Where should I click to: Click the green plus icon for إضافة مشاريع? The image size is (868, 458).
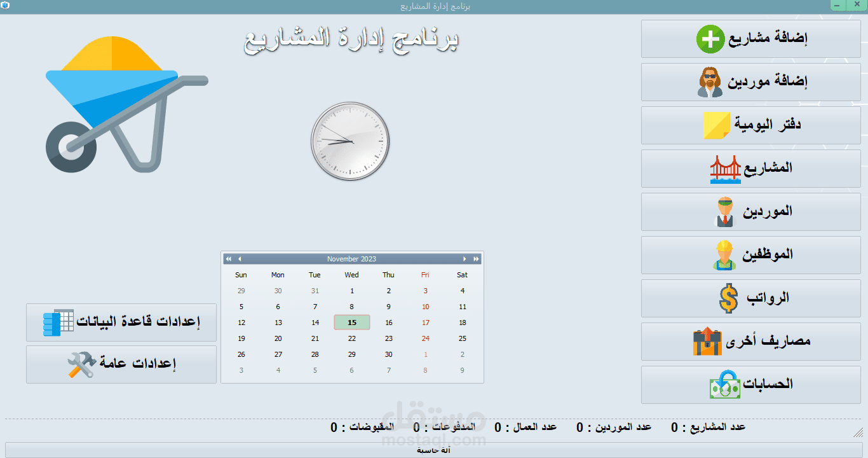pos(711,38)
